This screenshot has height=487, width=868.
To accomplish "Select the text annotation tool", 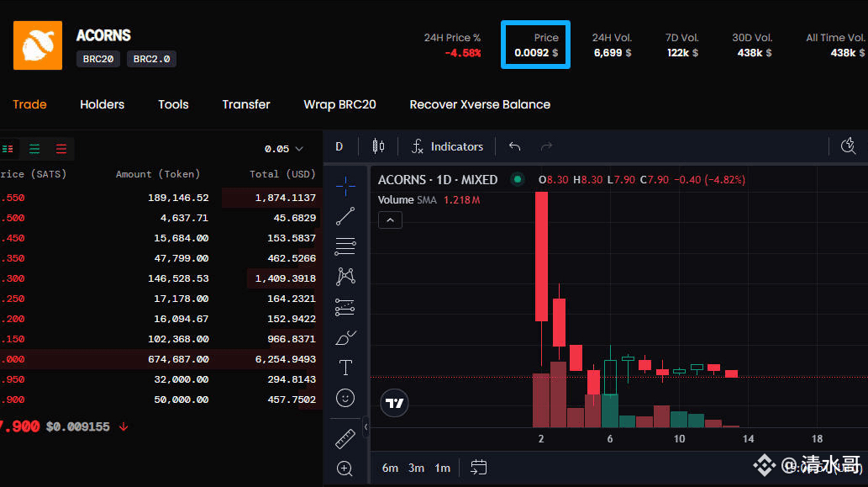I will [345, 368].
